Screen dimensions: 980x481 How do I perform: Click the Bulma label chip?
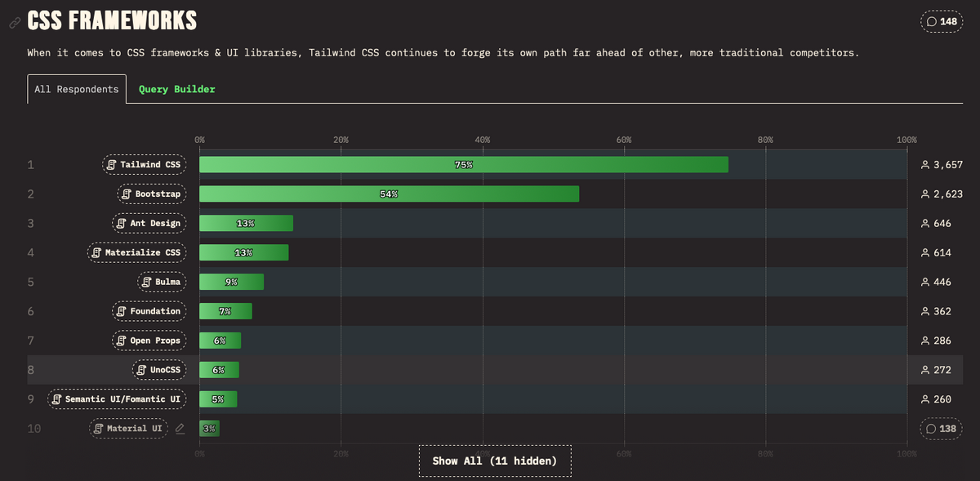tap(162, 283)
